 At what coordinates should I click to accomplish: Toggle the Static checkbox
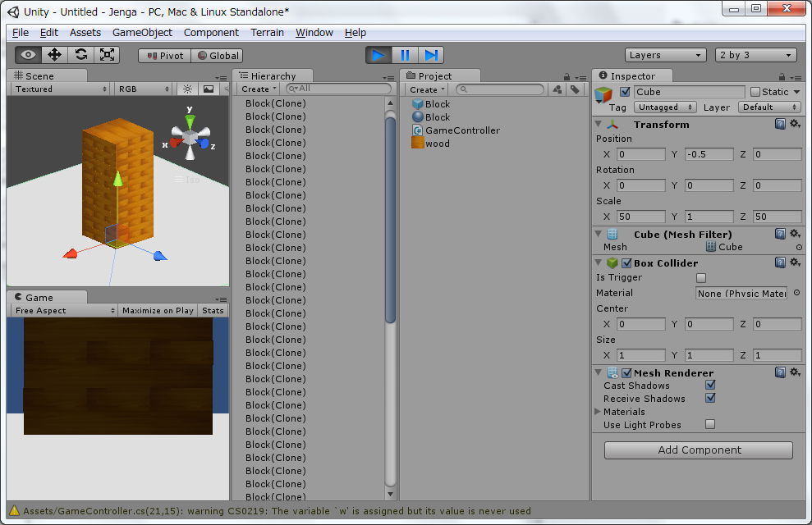pos(755,92)
